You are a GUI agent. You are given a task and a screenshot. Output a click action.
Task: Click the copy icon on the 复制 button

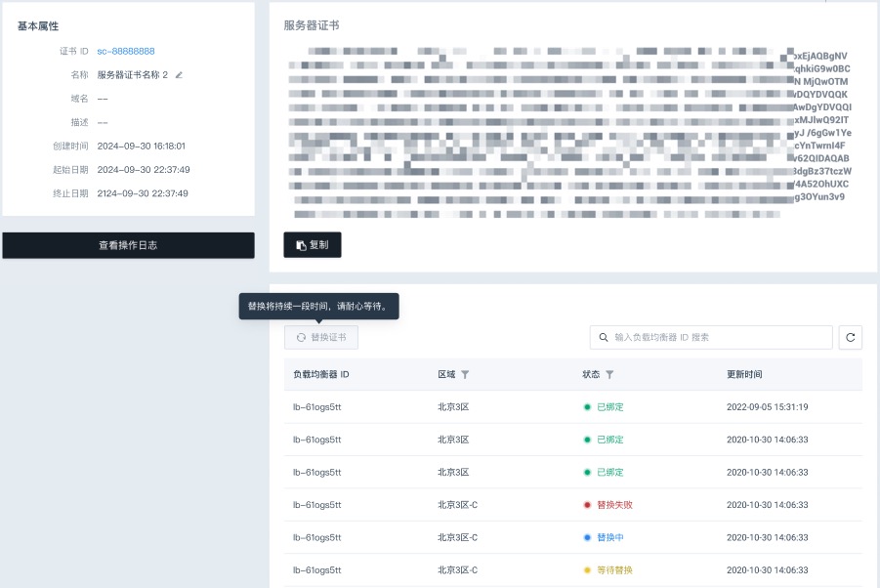click(301, 245)
